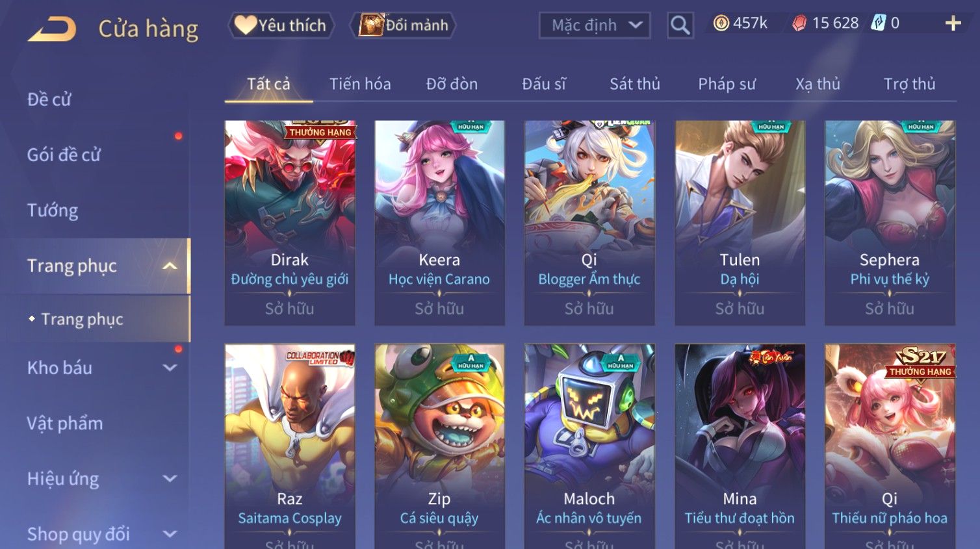Select the Pháp sư tab
Image resolution: width=980 pixels, height=549 pixels.
click(727, 84)
